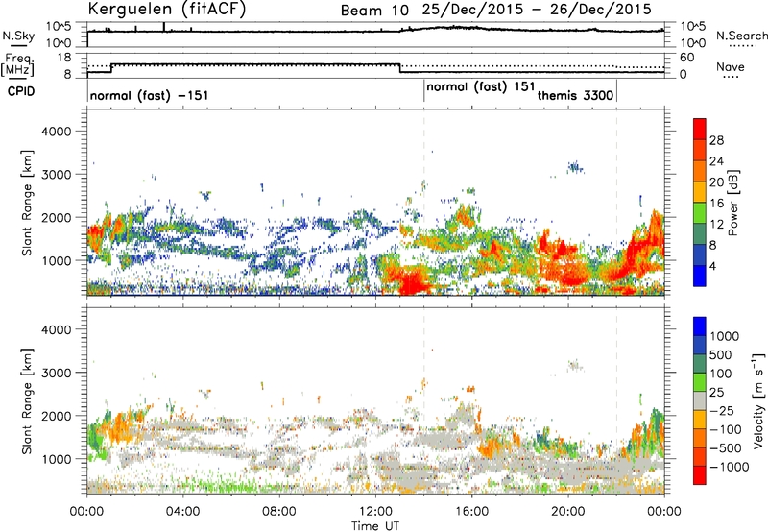Click the "N.Search" legend label
The height and width of the screenshot is (532, 768).
click(x=742, y=36)
